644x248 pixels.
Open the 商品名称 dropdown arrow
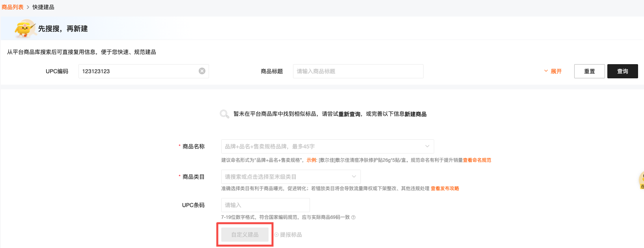tap(427, 146)
